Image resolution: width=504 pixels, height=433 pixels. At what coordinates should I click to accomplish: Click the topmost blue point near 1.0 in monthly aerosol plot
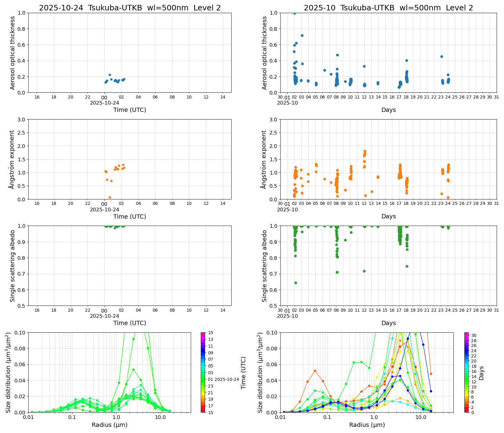click(294, 13)
